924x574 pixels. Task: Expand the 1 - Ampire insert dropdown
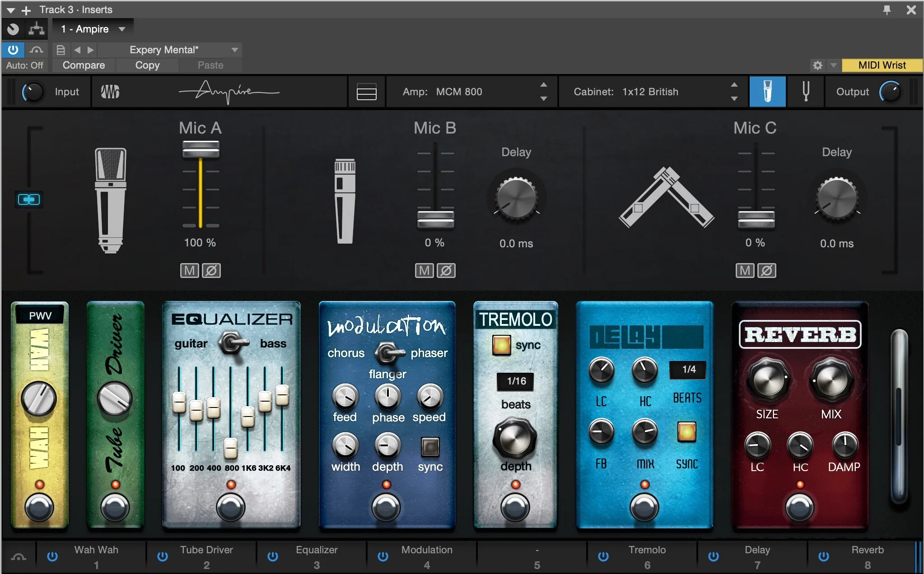pos(121,29)
